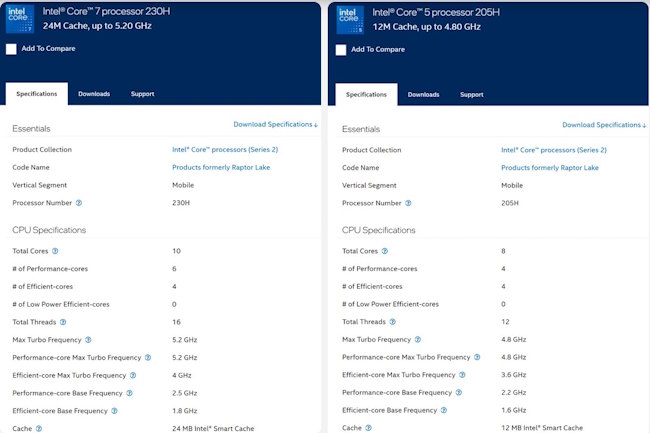Click Download Specifications link for 230H
Screen dimensions: 650x433
pyautogui.click(x=276, y=124)
